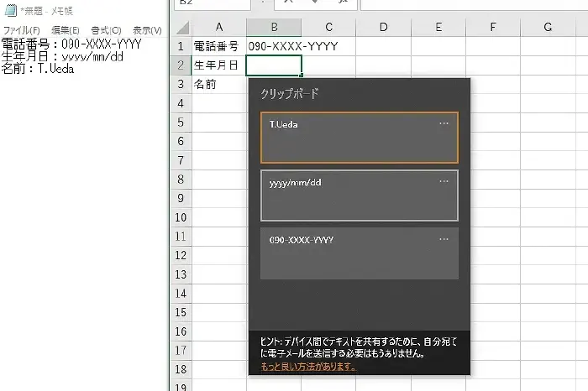Click the 名前：T.Ueda line in Notepad

pos(38,69)
